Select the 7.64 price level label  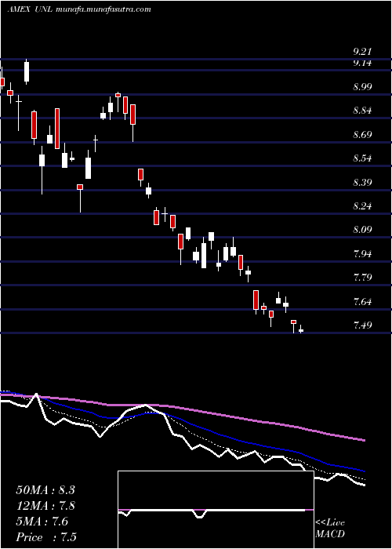coord(362,301)
